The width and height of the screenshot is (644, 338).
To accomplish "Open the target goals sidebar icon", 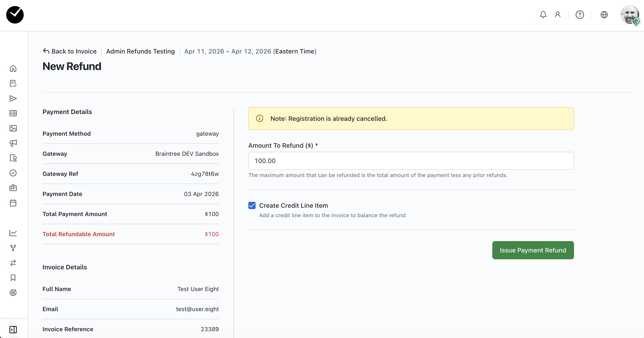I will (13, 293).
